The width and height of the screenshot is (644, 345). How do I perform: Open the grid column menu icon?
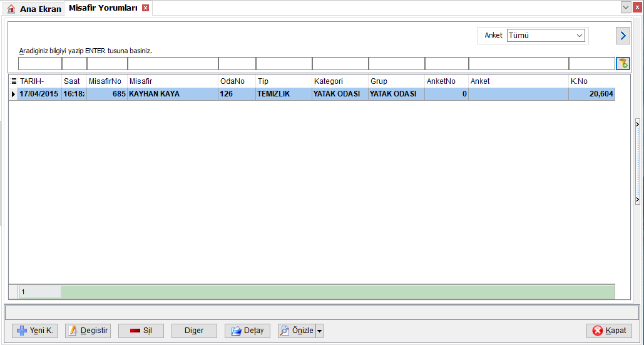pos(13,81)
